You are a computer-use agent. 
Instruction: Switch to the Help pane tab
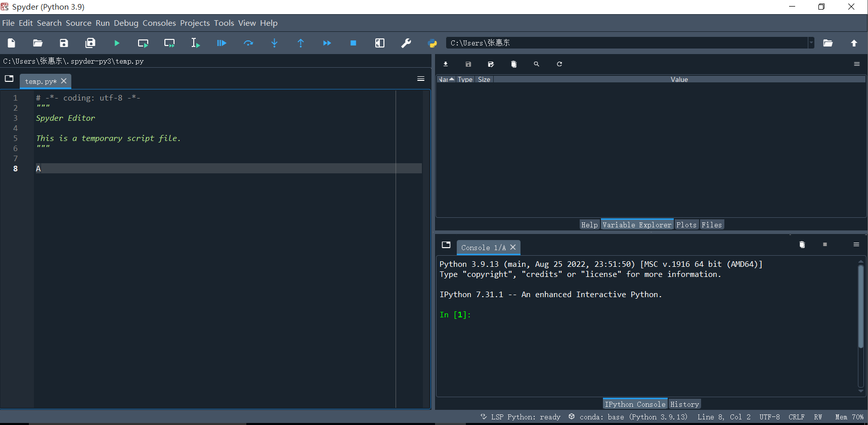[589, 225]
